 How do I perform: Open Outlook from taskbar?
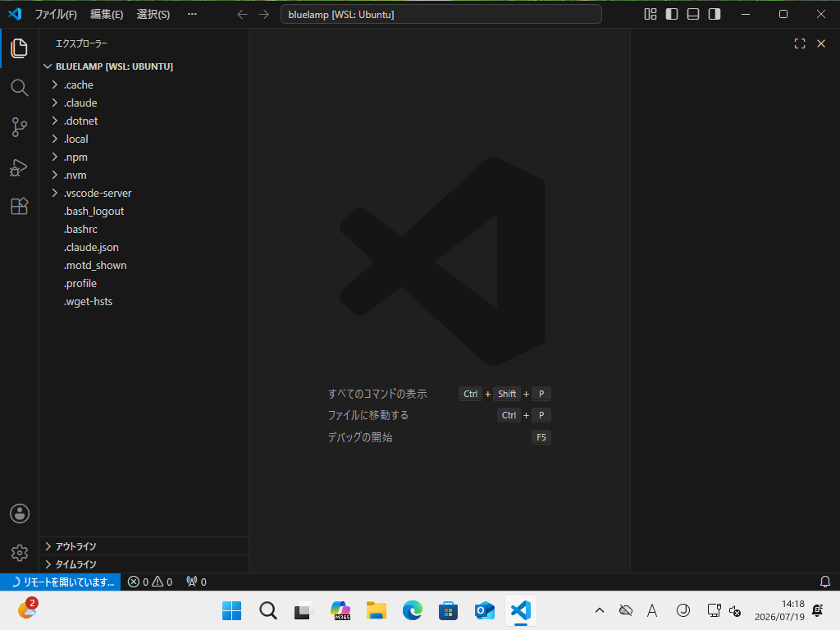(484, 610)
